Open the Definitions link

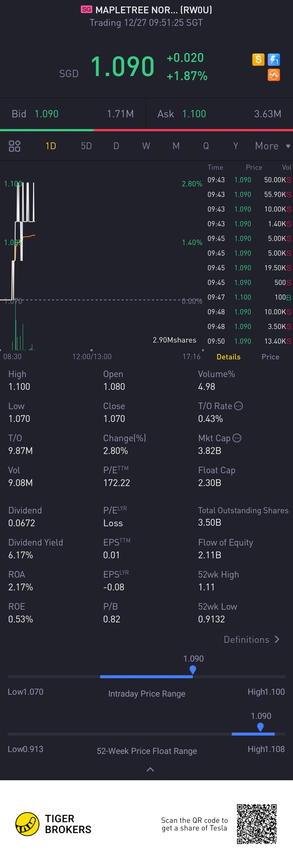pyautogui.click(x=251, y=639)
